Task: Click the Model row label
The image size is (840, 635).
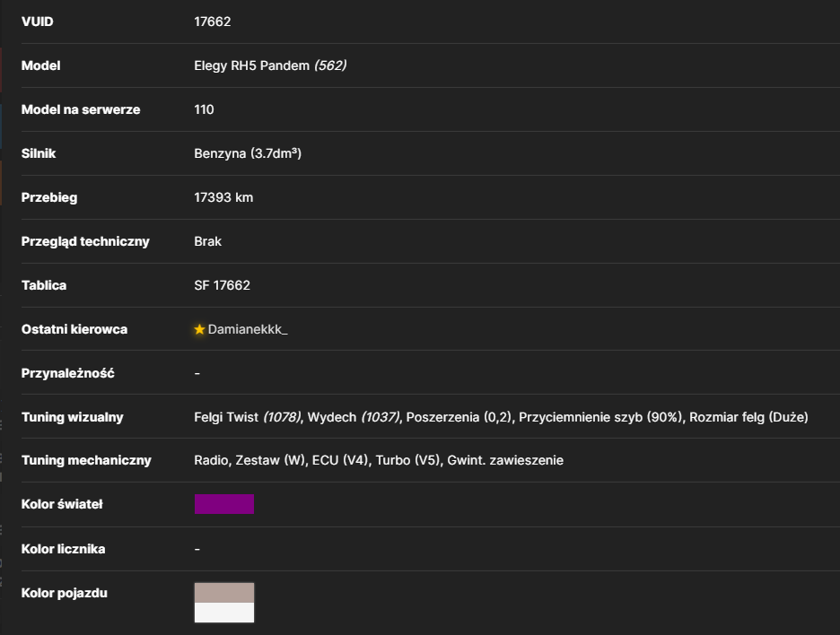Action: pyautogui.click(x=40, y=65)
